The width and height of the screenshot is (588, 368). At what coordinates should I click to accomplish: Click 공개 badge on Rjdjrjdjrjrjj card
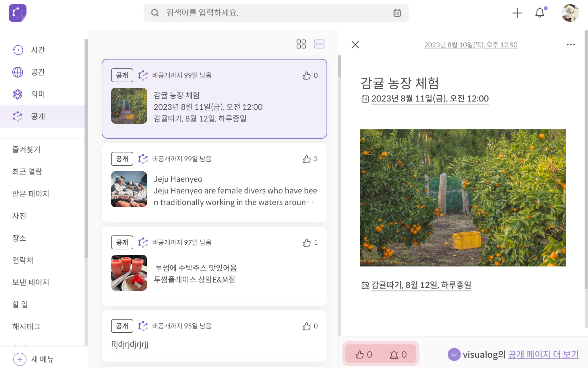tap(122, 326)
